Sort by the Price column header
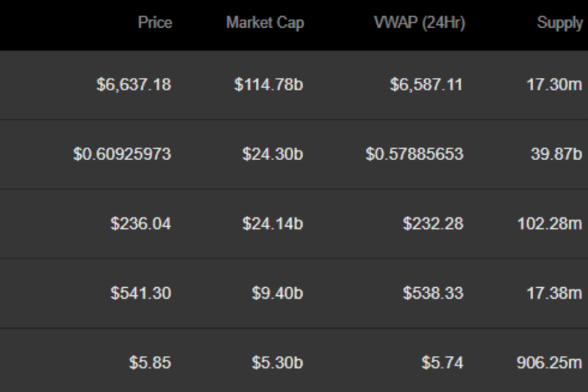Image resolution: width=588 pixels, height=392 pixels. pos(154,23)
